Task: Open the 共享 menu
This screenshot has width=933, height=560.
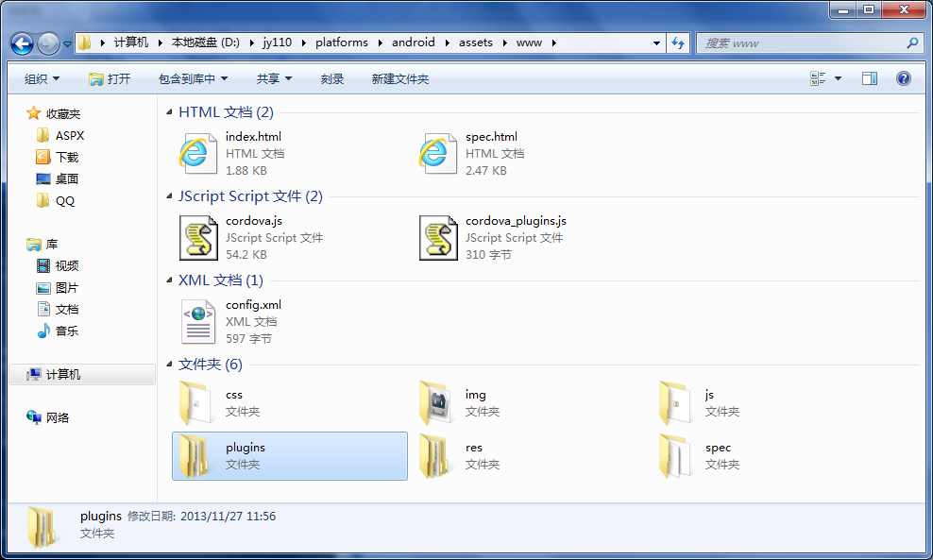Action: point(274,78)
